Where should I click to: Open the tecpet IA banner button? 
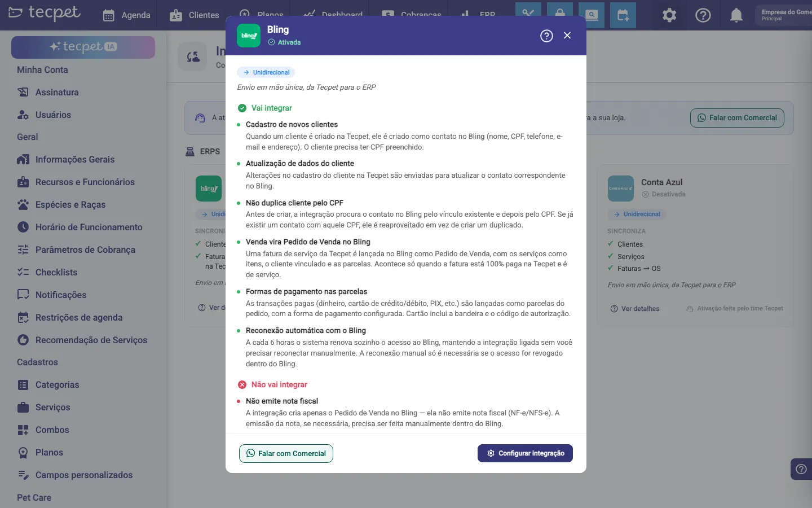pyautogui.click(x=83, y=47)
